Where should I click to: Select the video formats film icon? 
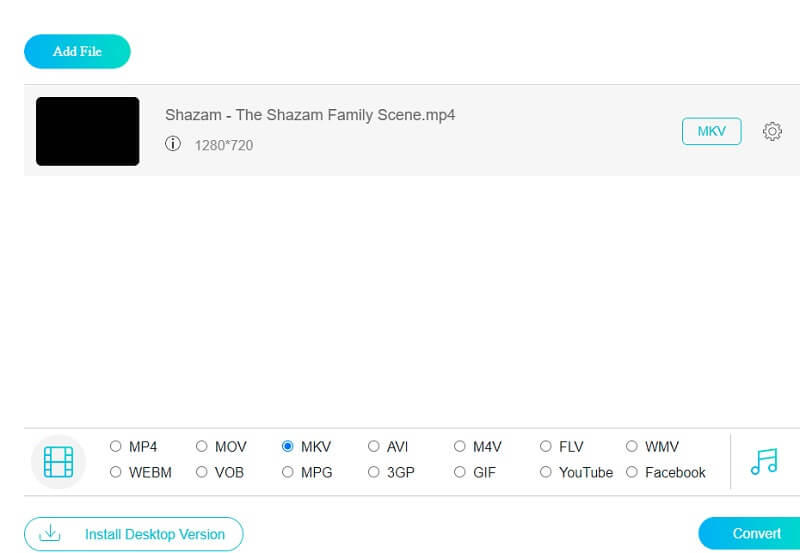(59, 462)
